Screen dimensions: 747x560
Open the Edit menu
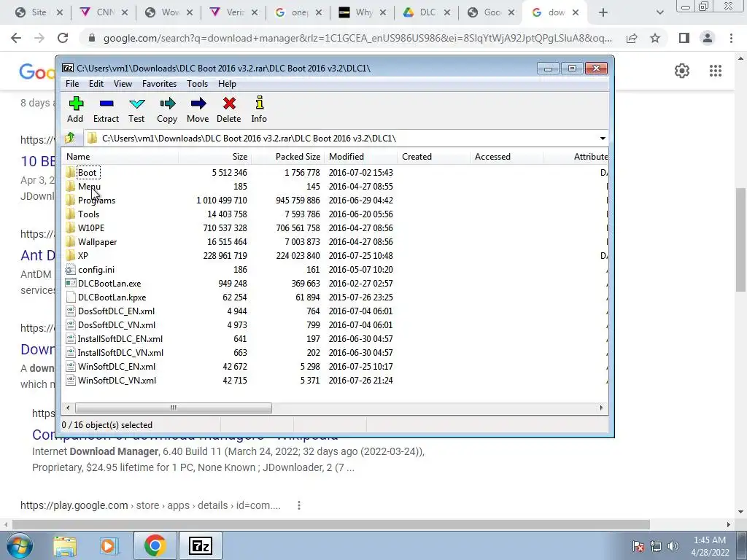click(x=96, y=84)
